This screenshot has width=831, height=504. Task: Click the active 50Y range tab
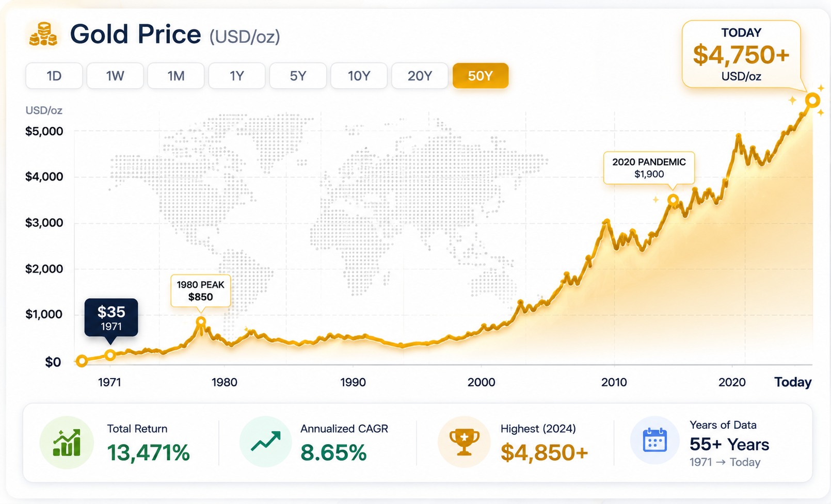click(x=481, y=76)
